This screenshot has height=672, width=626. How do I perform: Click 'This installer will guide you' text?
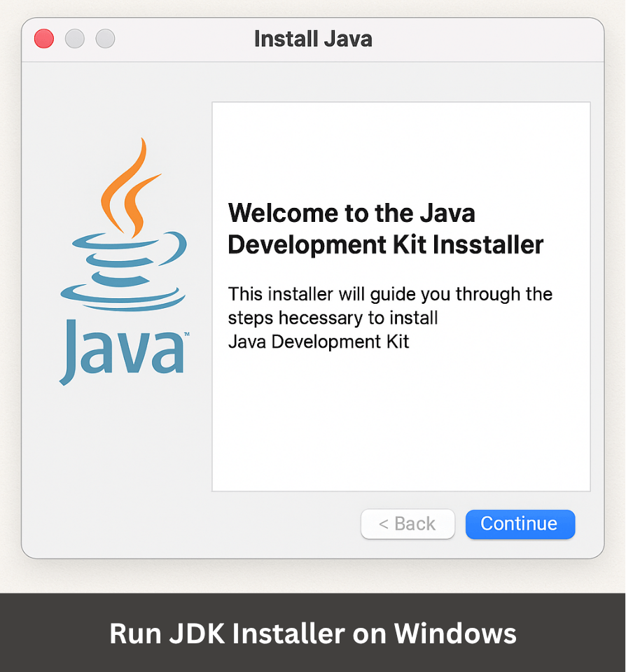point(390,294)
